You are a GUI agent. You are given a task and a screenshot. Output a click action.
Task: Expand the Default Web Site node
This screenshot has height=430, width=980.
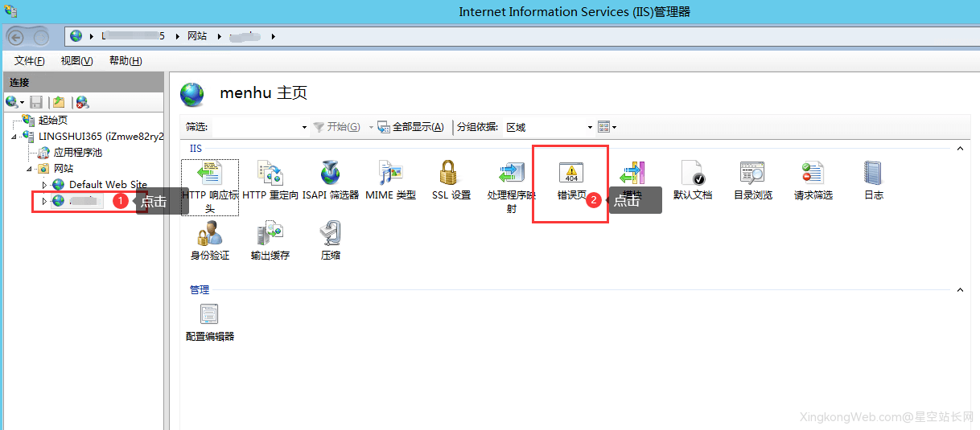click(x=45, y=185)
